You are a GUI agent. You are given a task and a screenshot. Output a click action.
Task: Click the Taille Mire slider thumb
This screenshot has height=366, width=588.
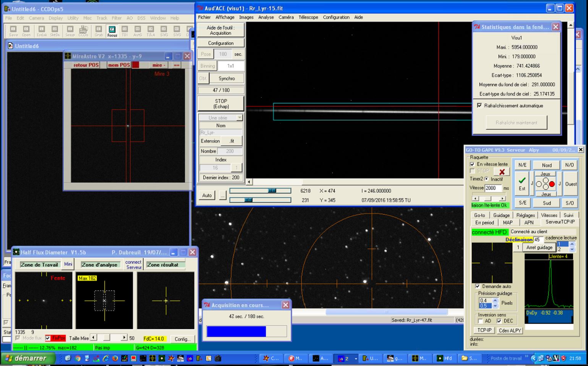click(x=107, y=338)
